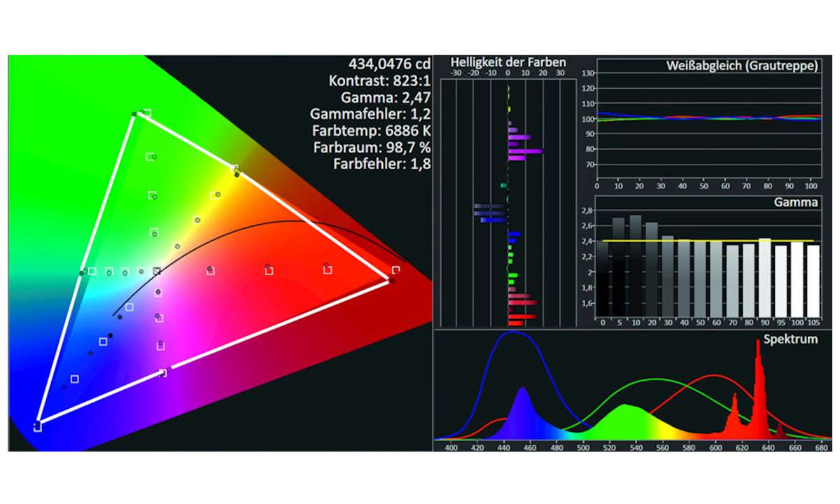
Task: Click the longest purple bar in Helligkeit chart
Action: pyautogui.click(x=525, y=151)
